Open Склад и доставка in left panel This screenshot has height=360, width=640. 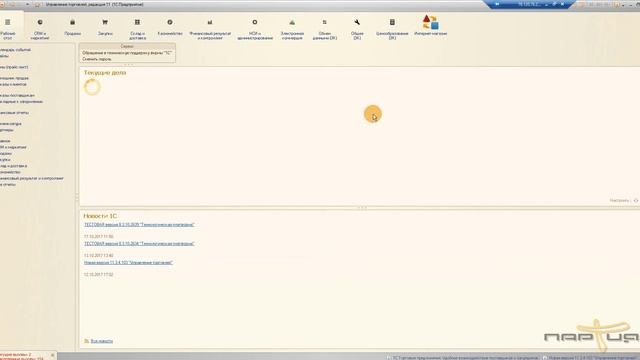coord(13,166)
